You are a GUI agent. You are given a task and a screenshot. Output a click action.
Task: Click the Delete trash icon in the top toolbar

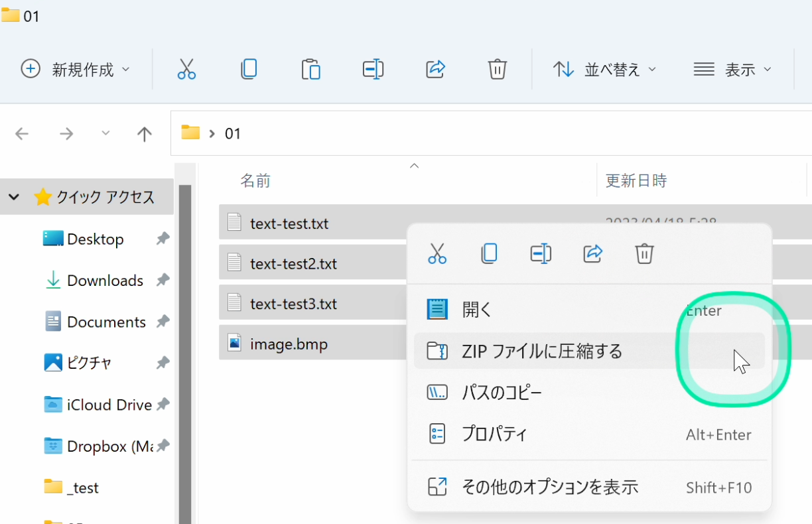(x=498, y=69)
